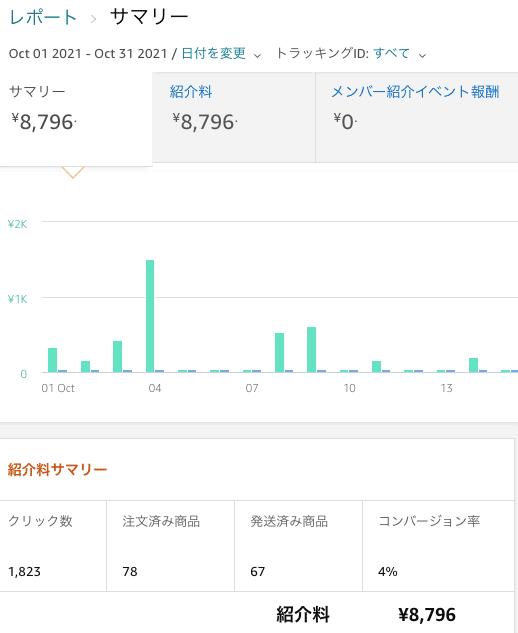Click the 78 ordered items value
The width and height of the screenshot is (518, 633).
coord(130,572)
